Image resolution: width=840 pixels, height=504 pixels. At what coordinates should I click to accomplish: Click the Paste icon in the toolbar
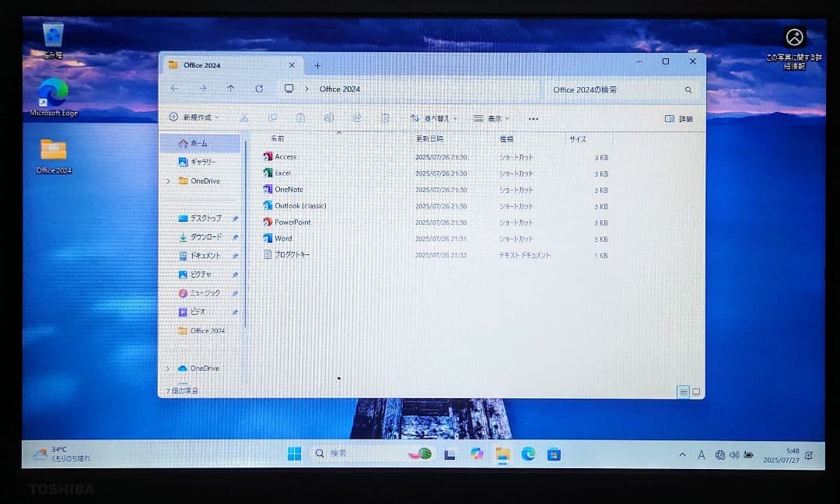(x=302, y=117)
